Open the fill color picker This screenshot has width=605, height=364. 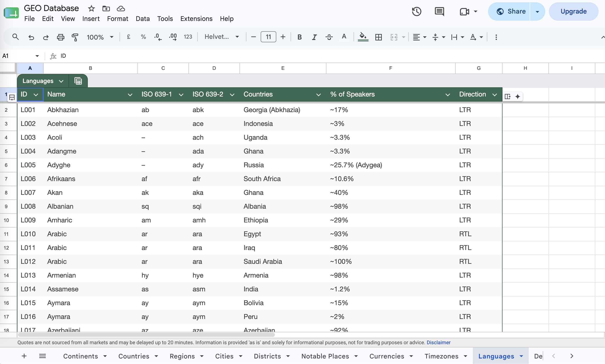click(363, 37)
